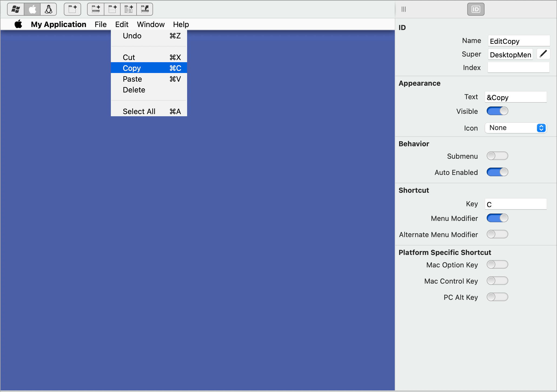Viewport: 557px width, 392px height.
Task: Open the Window menu
Action: point(151,24)
